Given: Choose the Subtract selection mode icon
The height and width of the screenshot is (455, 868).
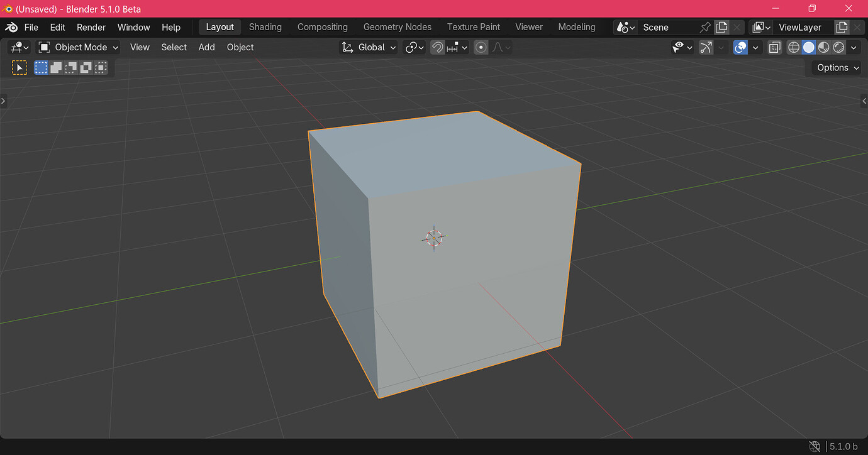Looking at the screenshot, I should [71, 67].
